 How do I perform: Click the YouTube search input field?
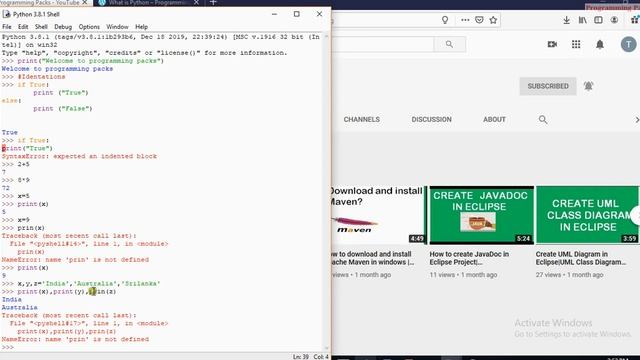coord(382,44)
